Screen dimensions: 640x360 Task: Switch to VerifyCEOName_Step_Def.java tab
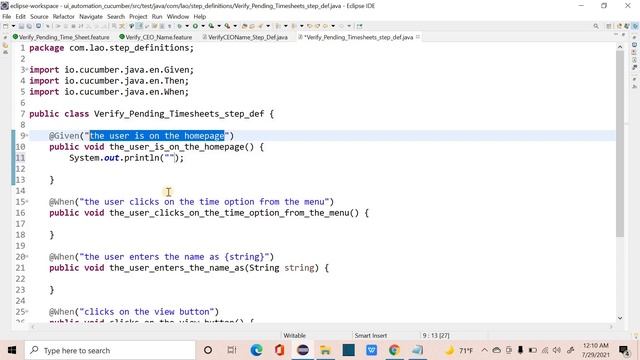[245, 37]
